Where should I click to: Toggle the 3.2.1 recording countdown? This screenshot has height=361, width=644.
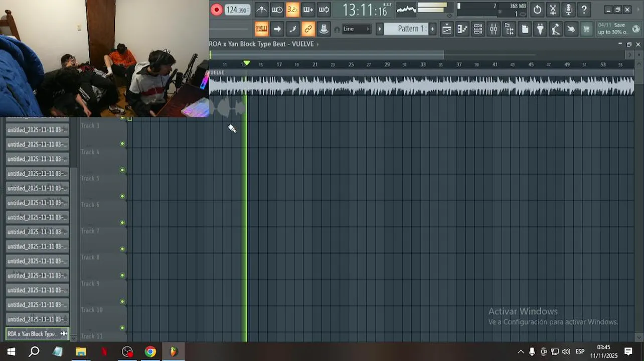[292, 10]
